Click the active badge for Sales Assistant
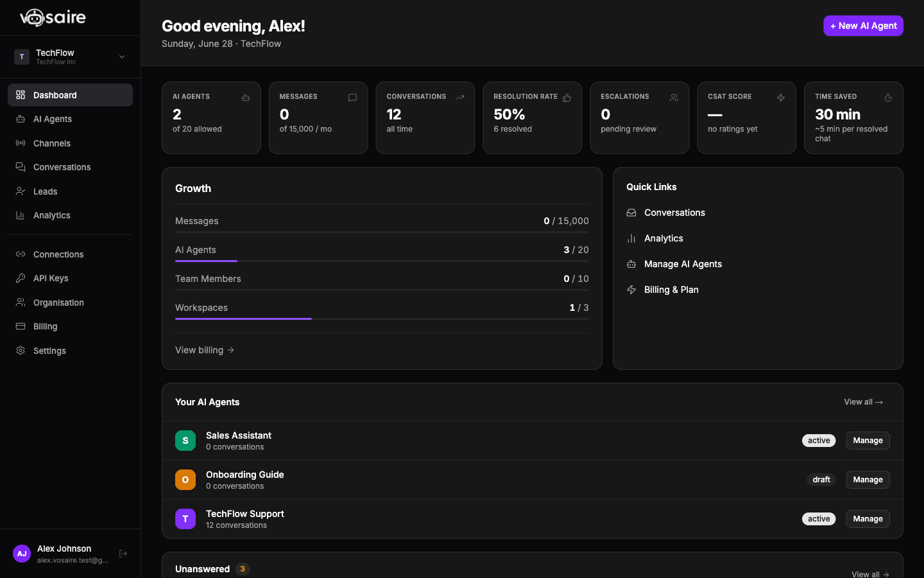 click(819, 441)
